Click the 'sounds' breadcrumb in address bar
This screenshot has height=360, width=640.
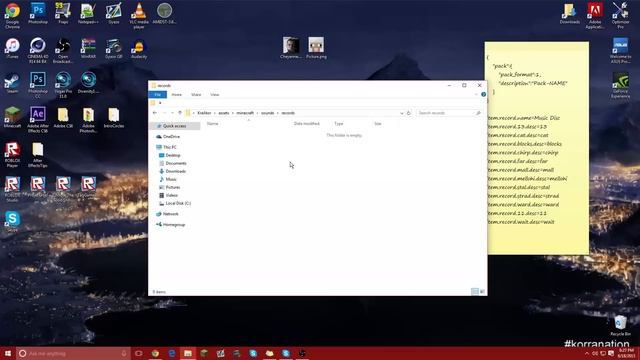pyautogui.click(x=268, y=113)
